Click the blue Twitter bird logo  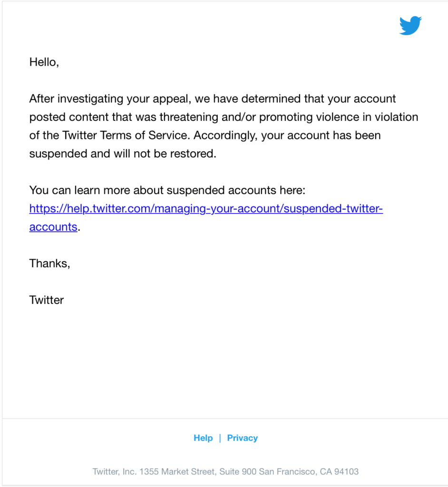pyautogui.click(x=410, y=26)
